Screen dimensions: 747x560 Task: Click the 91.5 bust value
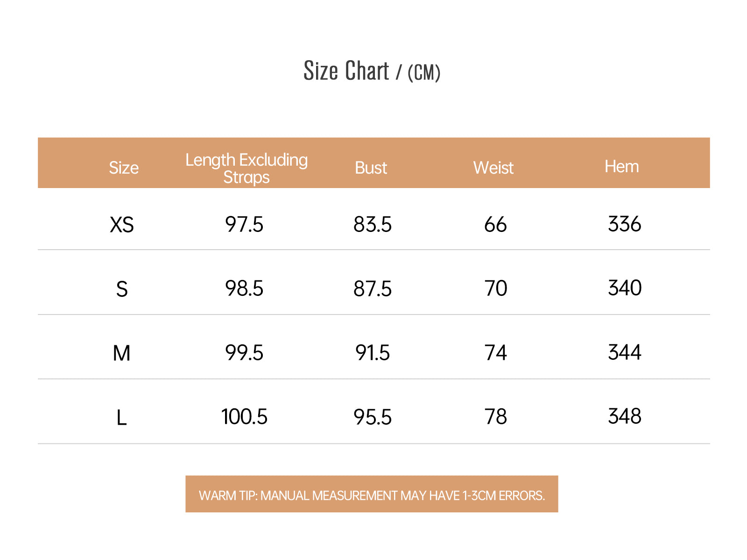(x=373, y=353)
